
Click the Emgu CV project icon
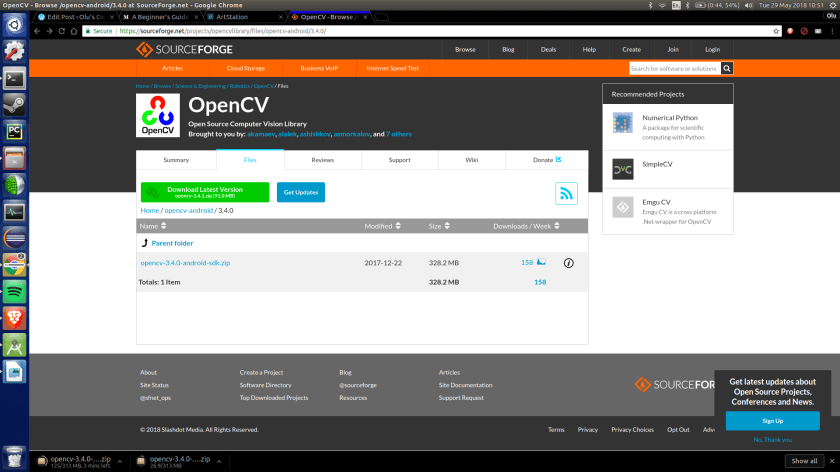pos(622,207)
